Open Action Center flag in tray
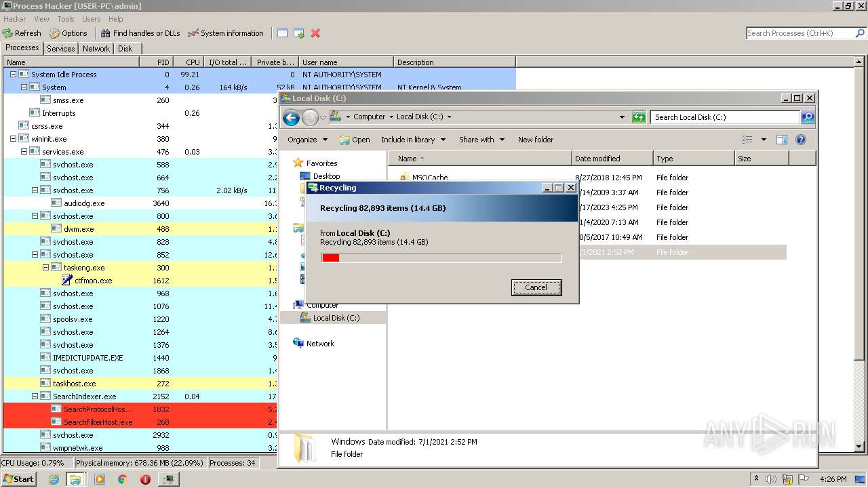The height and width of the screenshot is (488, 868). click(x=804, y=479)
